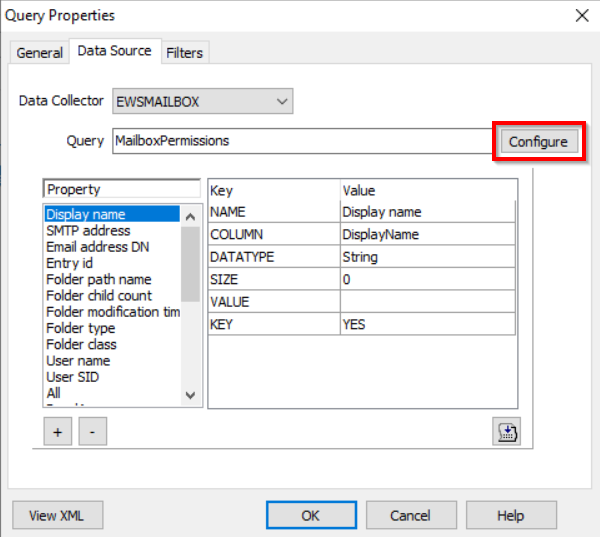The image size is (600, 537).
Task: Click the 'YES' value cell
Action: [427, 324]
